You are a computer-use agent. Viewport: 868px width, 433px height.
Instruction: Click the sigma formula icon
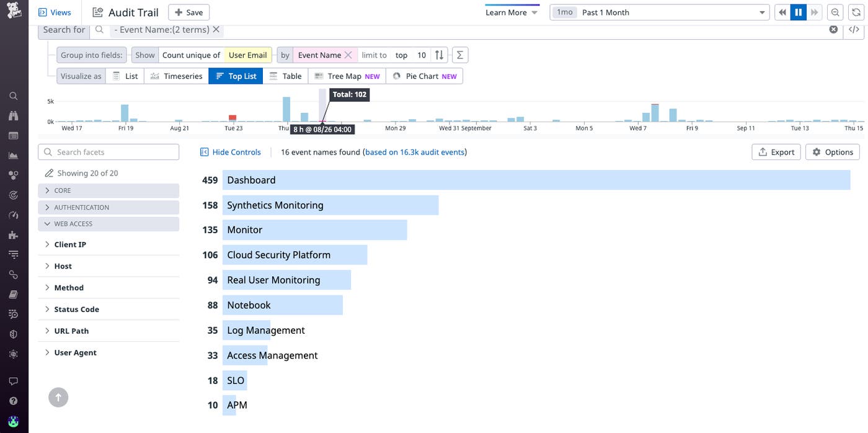459,55
